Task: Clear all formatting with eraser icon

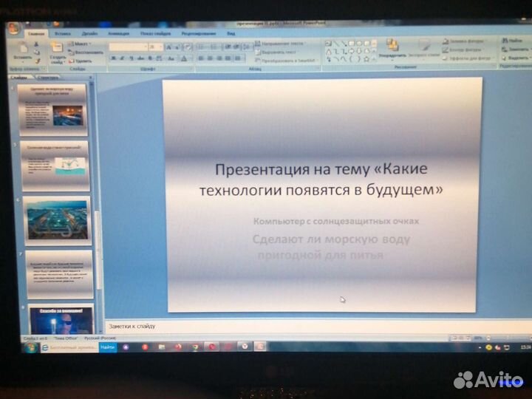Action: click(188, 47)
